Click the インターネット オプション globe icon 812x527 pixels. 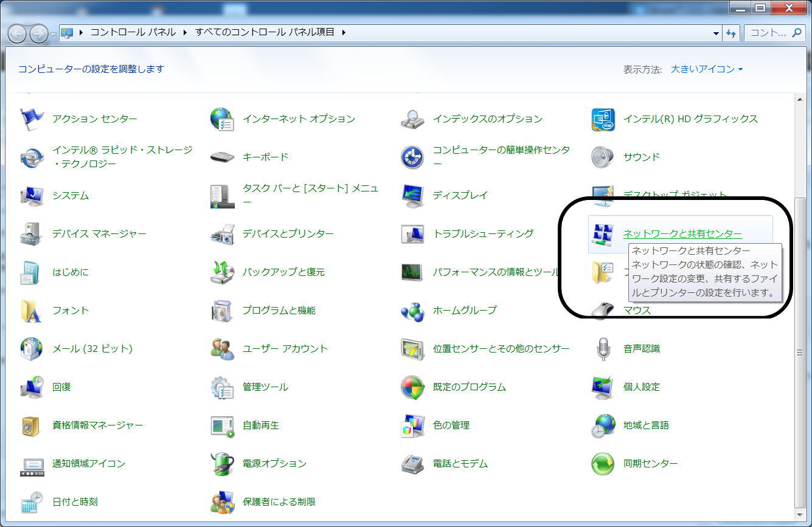222,119
